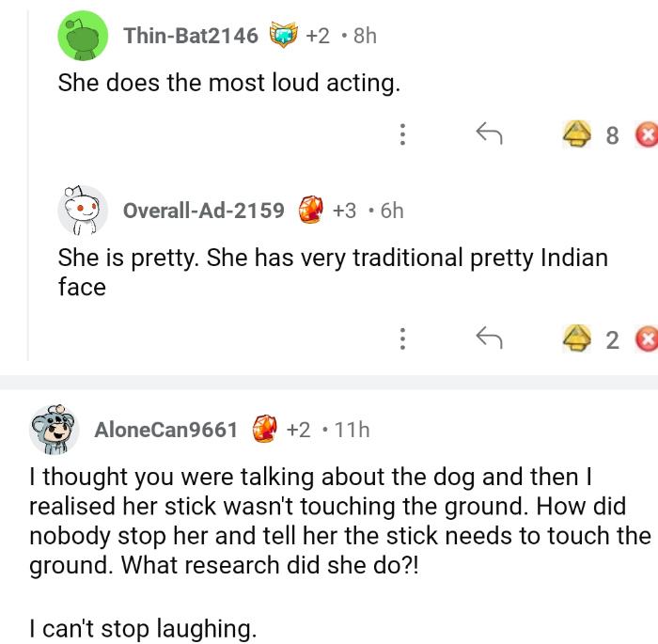Viewport: 658px width, 644px height.
Task: Tap the flair badge next to AloneCan9661
Action: pos(265,430)
